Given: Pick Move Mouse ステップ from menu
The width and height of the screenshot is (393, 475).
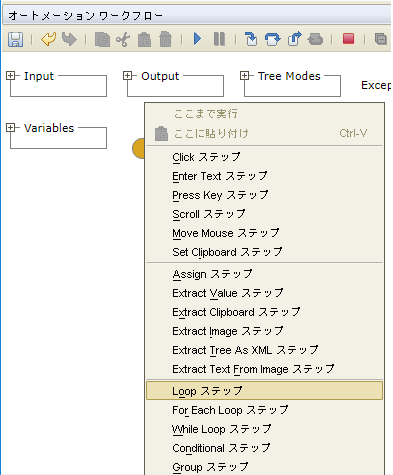Looking at the screenshot, I should click(x=264, y=233).
